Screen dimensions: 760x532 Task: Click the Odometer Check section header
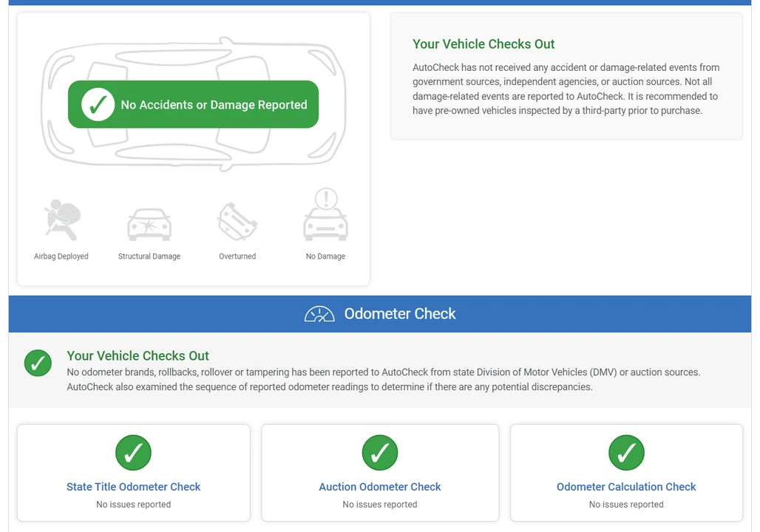pyautogui.click(x=380, y=314)
